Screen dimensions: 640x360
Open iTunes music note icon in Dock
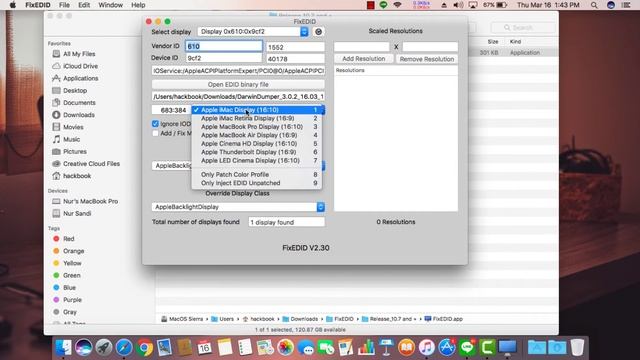(x=427, y=348)
